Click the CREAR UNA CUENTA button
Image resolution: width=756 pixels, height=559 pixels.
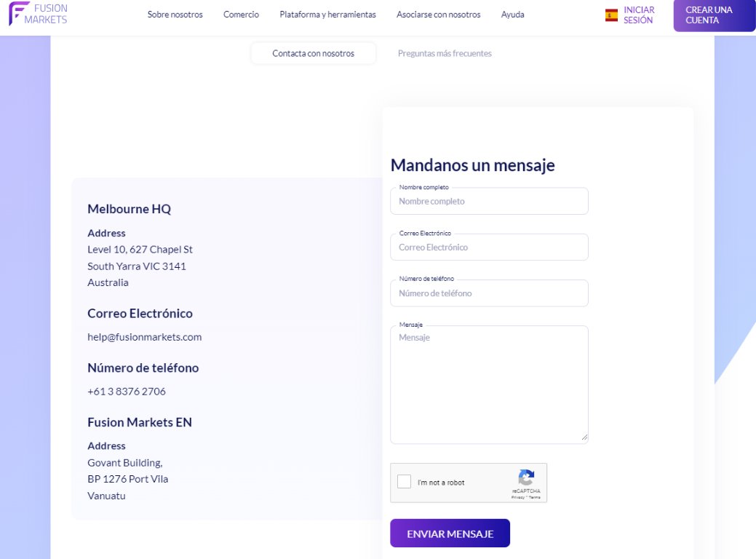pyautogui.click(x=714, y=15)
